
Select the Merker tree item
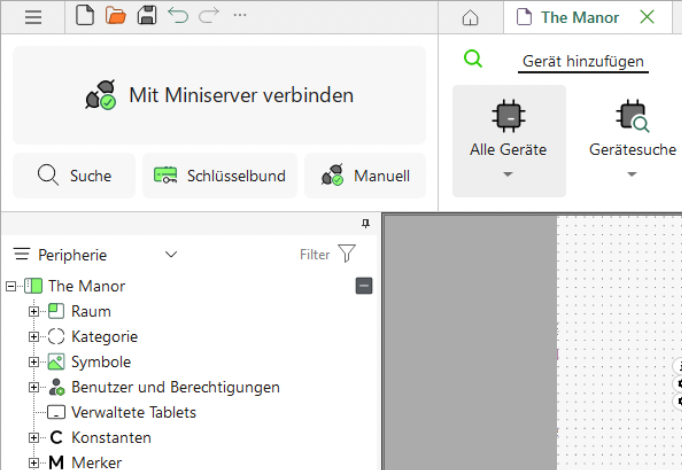(96, 463)
